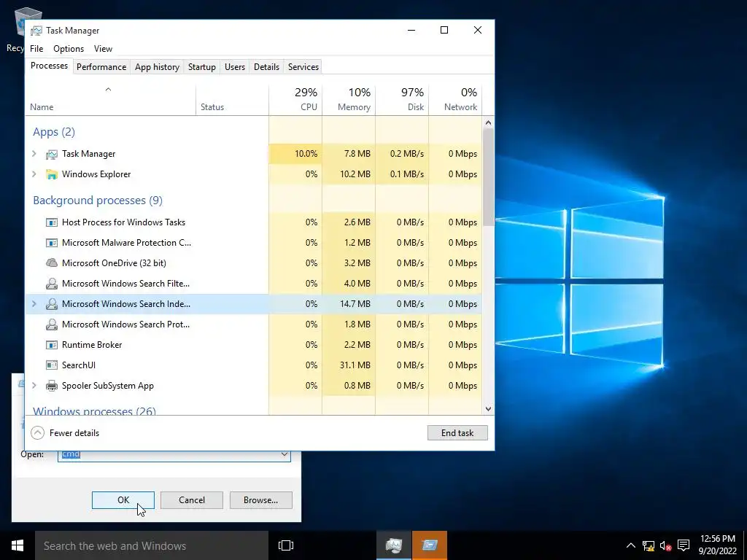Click the Task Manager app row icon

(x=52, y=154)
